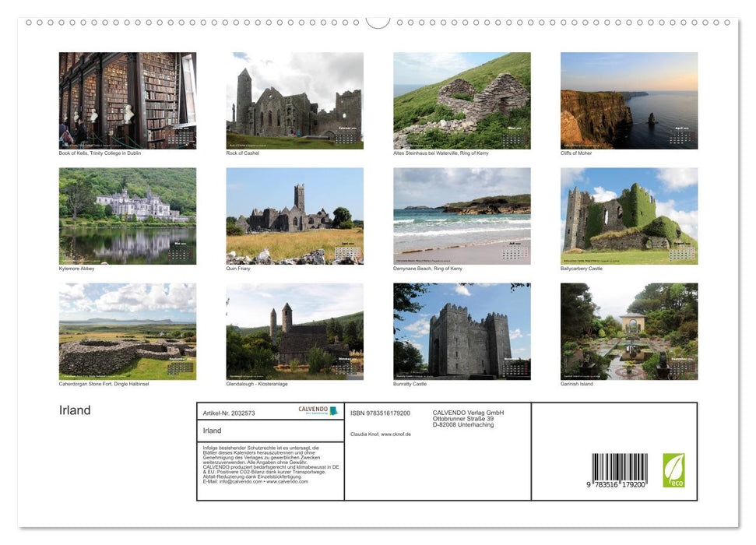Viewport: 756px width, 545px height.
Task: Click the www.cknof.de link
Action: coord(396,434)
